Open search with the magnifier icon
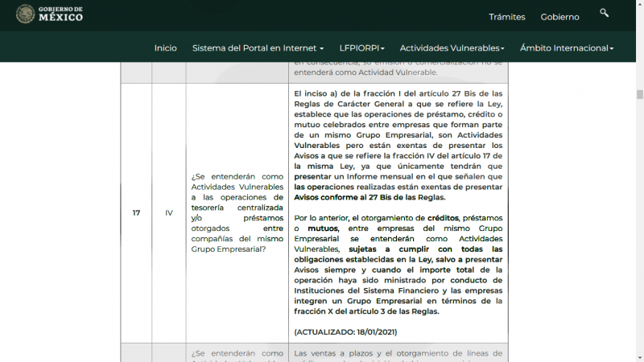644x362 pixels. [x=605, y=14]
